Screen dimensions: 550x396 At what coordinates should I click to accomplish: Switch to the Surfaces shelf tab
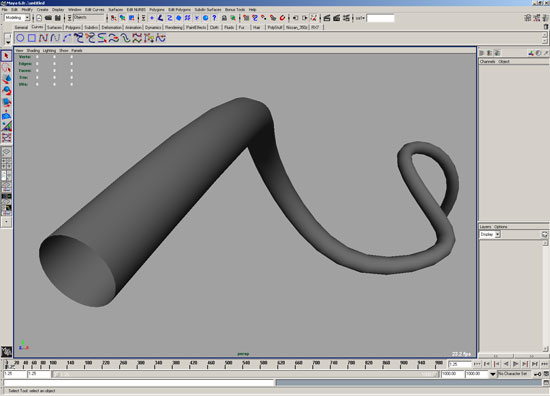(x=54, y=27)
